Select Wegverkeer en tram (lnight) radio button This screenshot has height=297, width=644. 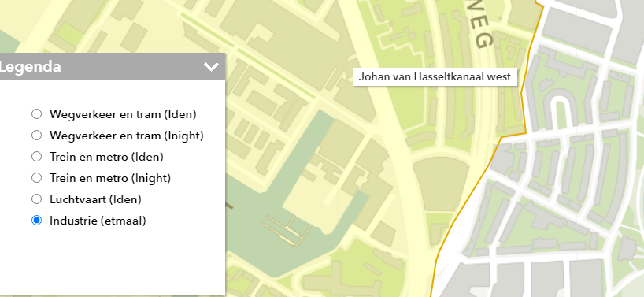[x=36, y=136]
